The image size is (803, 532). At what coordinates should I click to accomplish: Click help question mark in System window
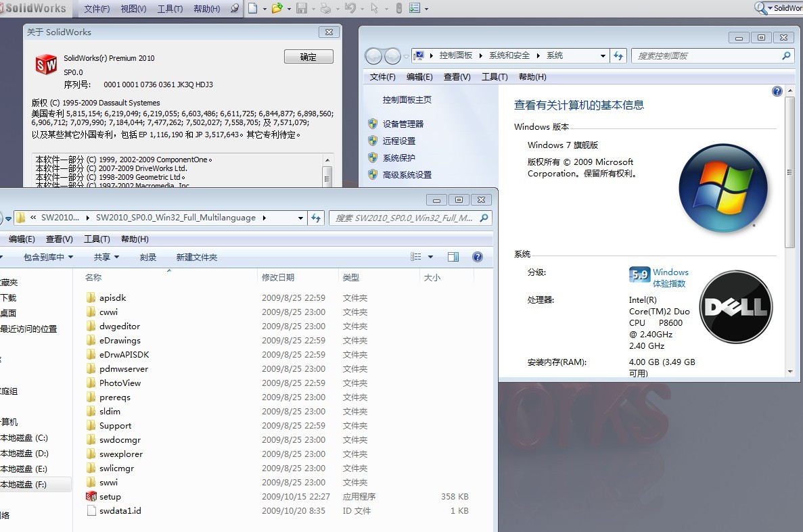[x=777, y=91]
